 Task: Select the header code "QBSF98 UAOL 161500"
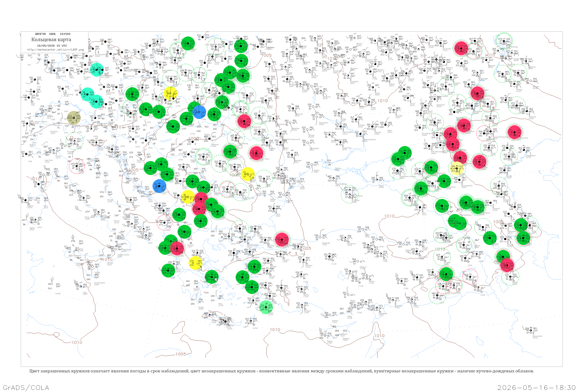53,34
